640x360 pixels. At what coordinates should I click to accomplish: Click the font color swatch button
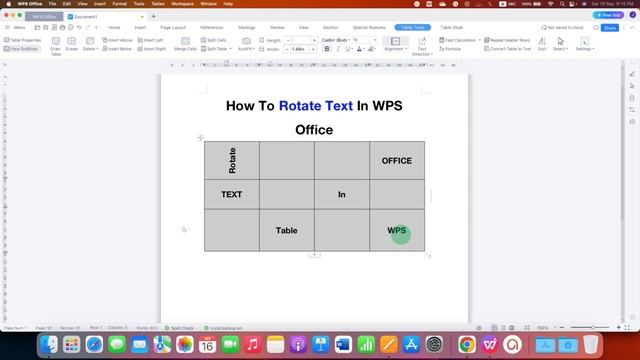360,49
